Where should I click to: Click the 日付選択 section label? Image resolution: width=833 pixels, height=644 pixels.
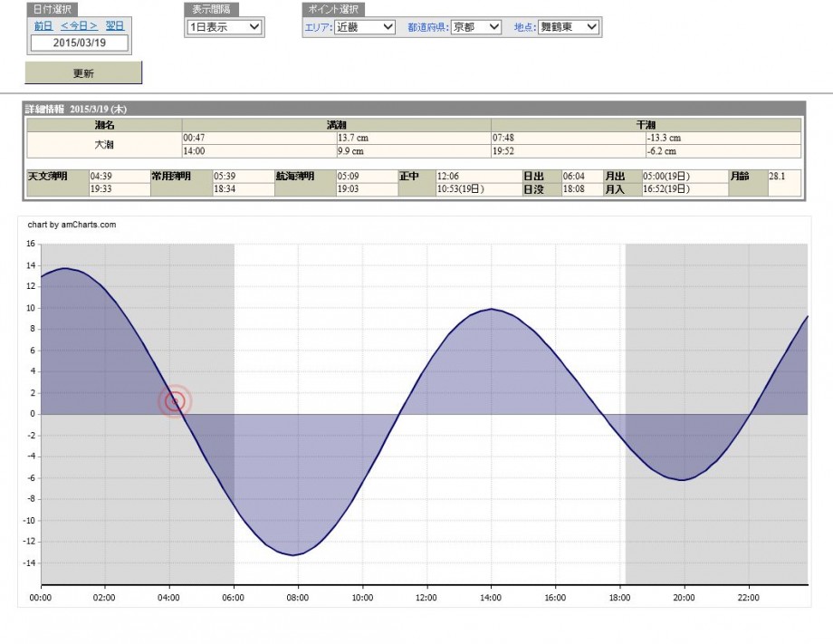click(53, 10)
